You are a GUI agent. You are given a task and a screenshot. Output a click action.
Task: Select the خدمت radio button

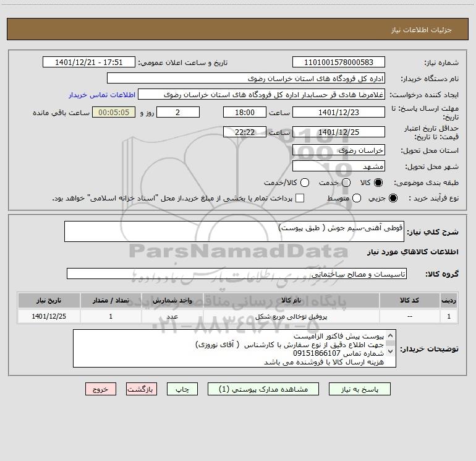pyautogui.click(x=346, y=183)
